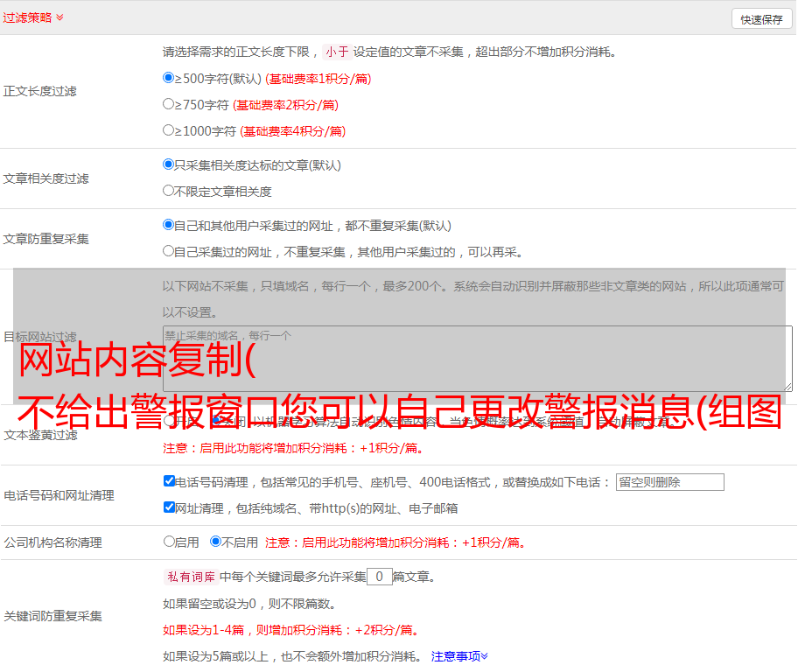Choose 不限定文章相关度 radio option

[168, 191]
